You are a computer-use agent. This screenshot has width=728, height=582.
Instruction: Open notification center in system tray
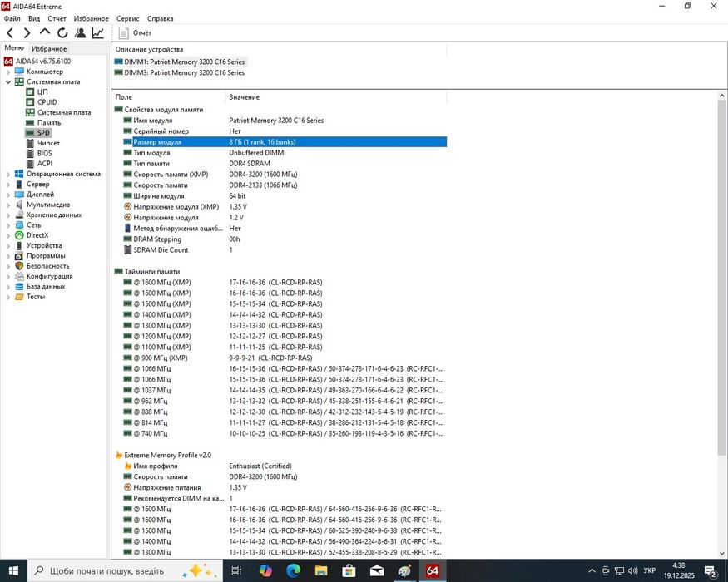711,571
